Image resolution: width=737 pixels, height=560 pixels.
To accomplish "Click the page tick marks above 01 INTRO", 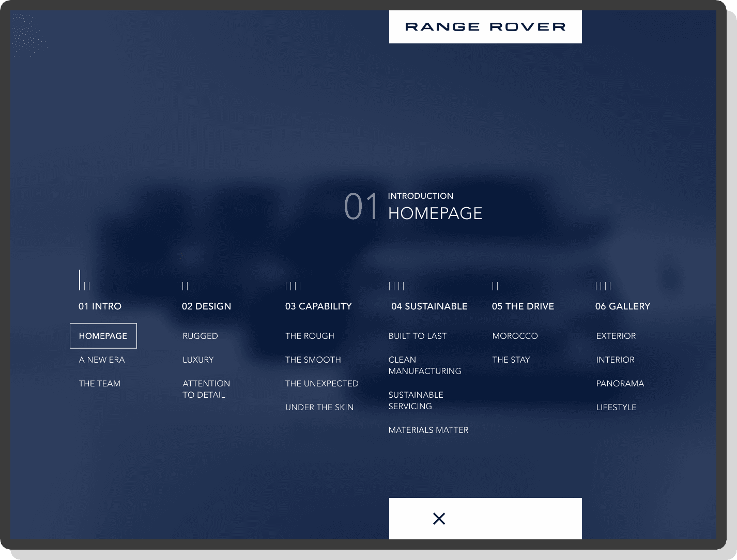I will coord(84,280).
